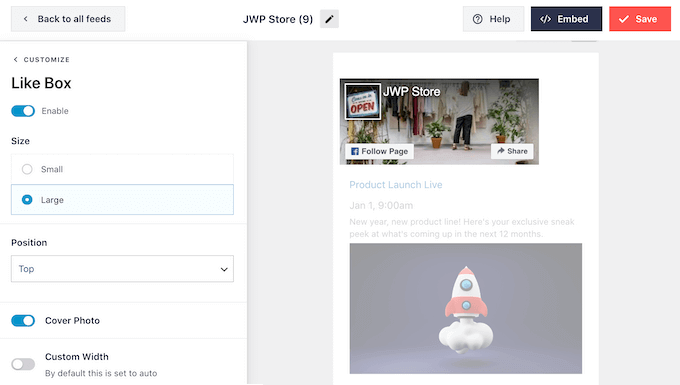Click the code brackets Embed icon
This screenshot has height=385, width=680.
click(546, 19)
